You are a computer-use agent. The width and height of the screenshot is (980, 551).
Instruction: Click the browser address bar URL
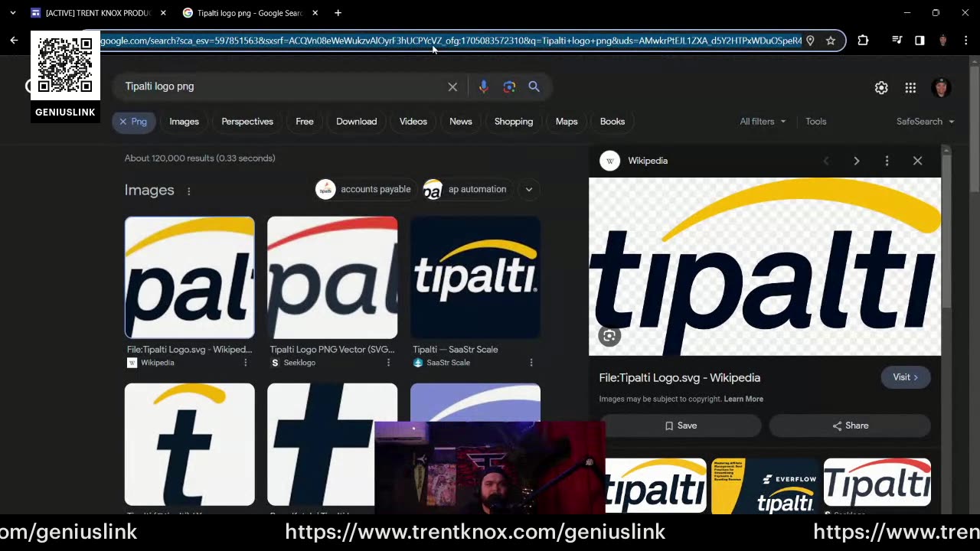(x=451, y=41)
